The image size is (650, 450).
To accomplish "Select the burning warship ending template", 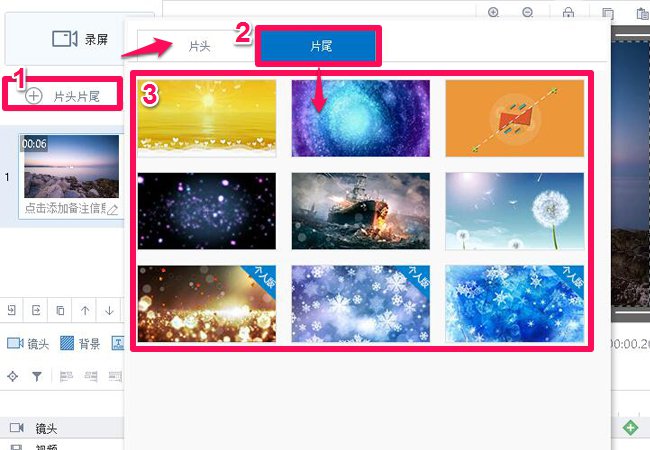I will coord(361,211).
